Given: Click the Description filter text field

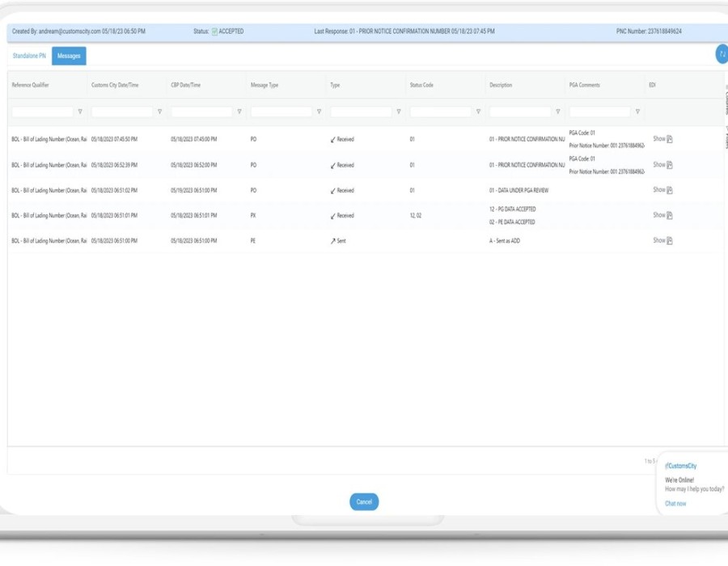Looking at the screenshot, I should [x=519, y=112].
